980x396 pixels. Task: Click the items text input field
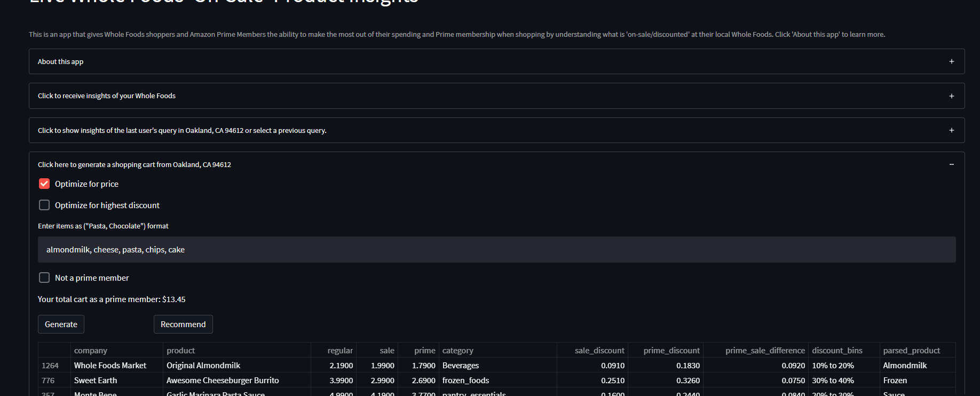point(496,250)
